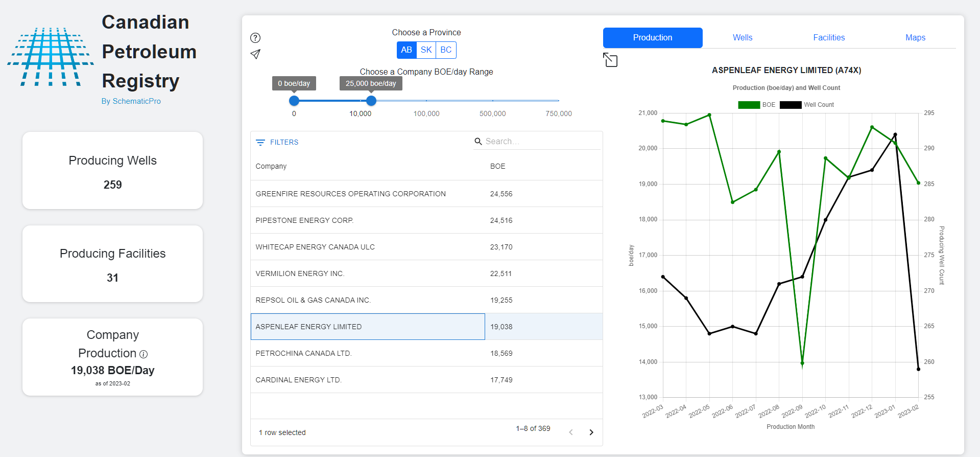Select the BC province toggle
The image size is (980, 457).
pyautogui.click(x=446, y=50)
